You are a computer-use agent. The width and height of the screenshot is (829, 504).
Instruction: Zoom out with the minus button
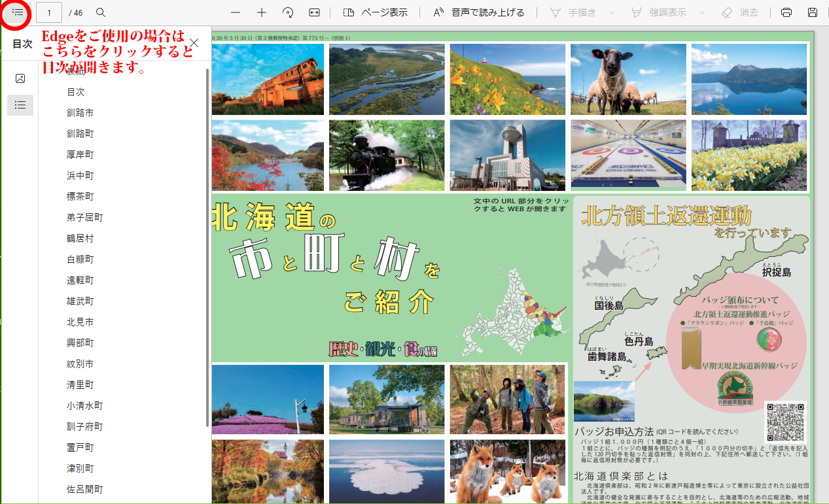click(x=236, y=12)
